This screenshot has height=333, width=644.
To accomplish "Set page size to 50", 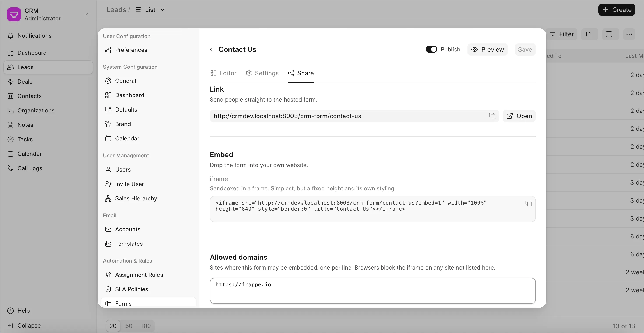I will tap(129, 326).
